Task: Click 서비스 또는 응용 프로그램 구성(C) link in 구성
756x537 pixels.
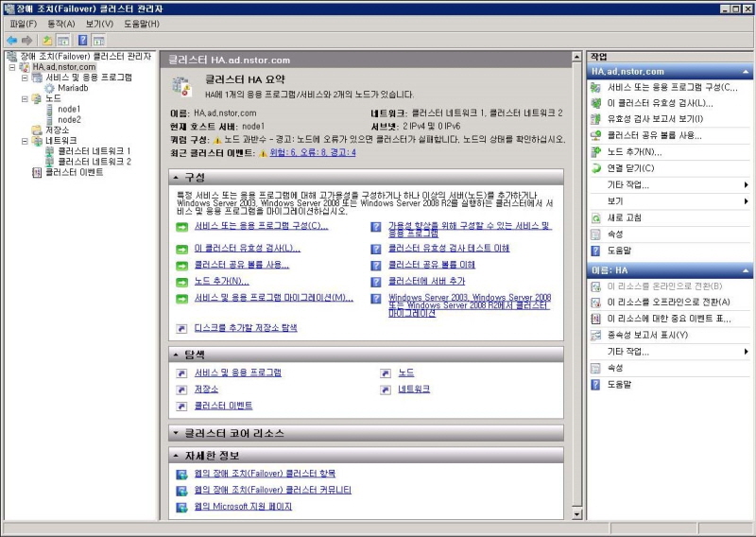Action: click(x=261, y=226)
